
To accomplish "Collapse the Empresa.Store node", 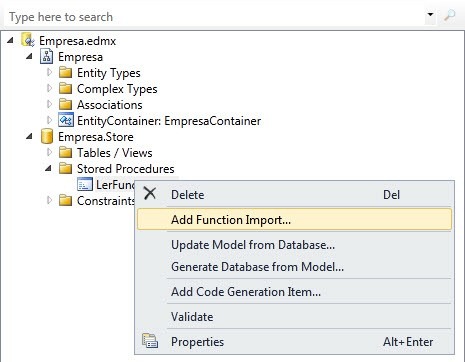I will [x=30, y=136].
